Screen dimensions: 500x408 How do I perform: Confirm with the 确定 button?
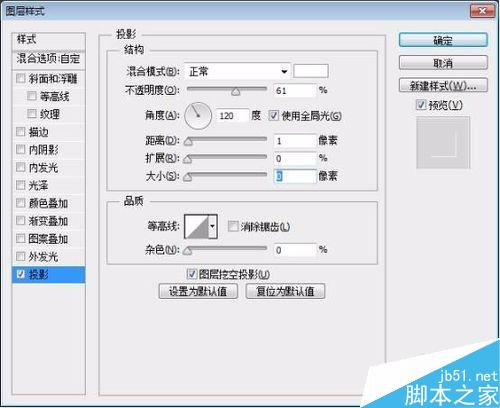pyautogui.click(x=443, y=40)
